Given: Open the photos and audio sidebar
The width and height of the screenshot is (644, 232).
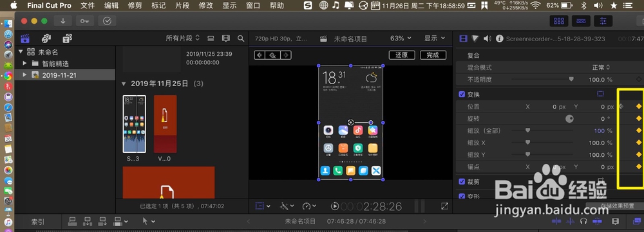Looking at the screenshot, I should [46, 39].
